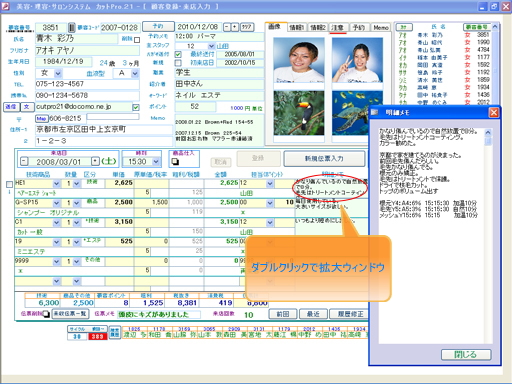Expand the HE1 product code dropdown
This screenshot has width=512, height=384.
[x=57, y=183]
